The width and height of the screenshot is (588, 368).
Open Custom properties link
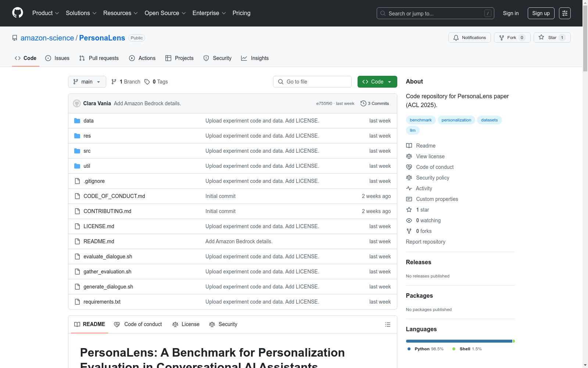432,199
